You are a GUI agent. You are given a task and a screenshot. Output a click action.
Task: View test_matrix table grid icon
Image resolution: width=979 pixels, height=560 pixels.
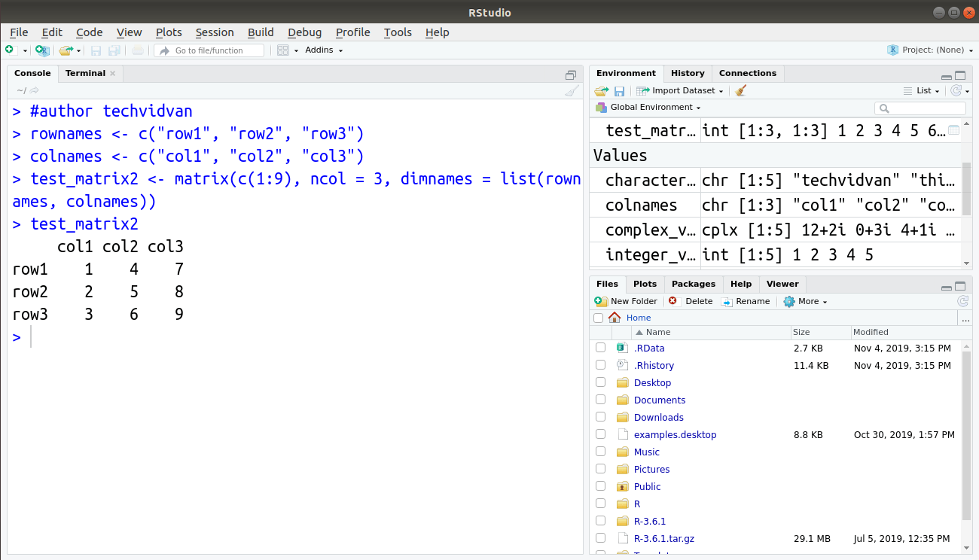click(x=953, y=130)
